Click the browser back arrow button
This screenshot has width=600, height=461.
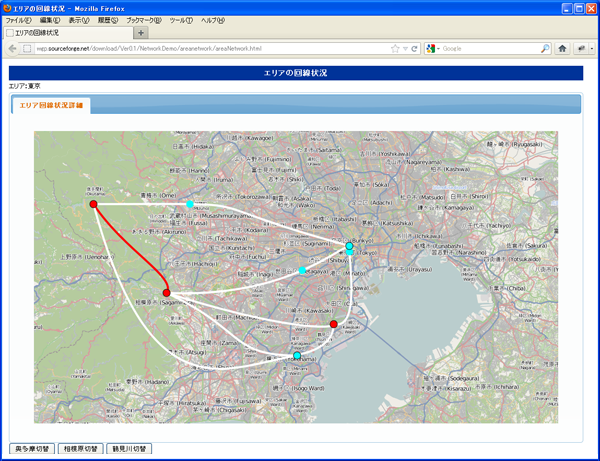pos(12,49)
